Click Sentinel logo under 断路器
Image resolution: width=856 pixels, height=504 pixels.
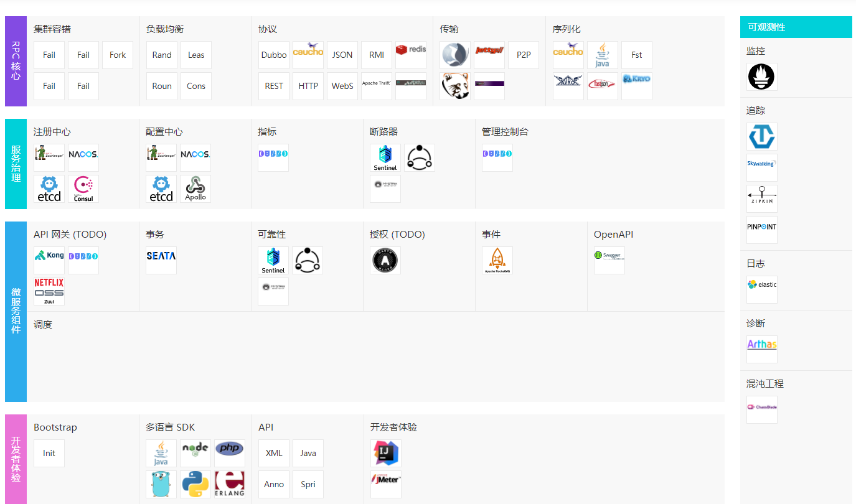click(385, 157)
